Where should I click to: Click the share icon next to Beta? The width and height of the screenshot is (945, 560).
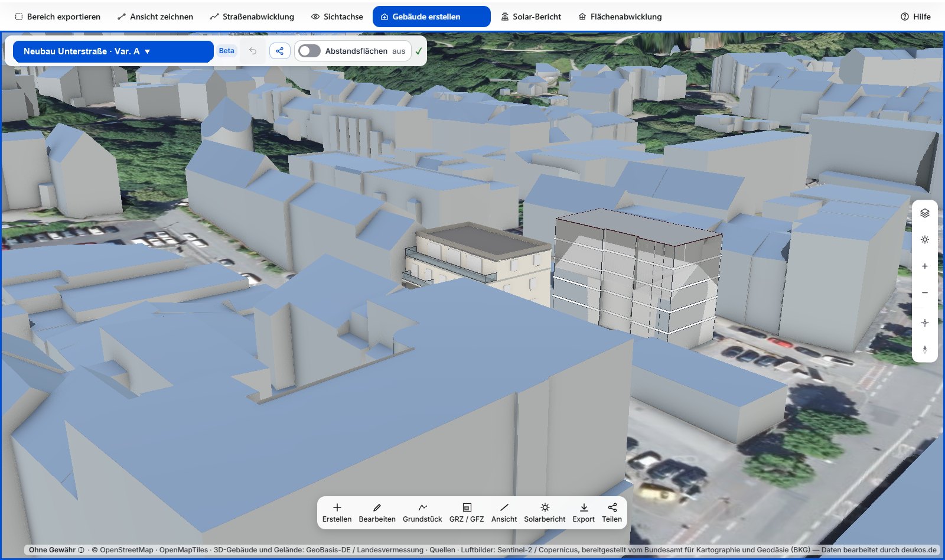280,51
